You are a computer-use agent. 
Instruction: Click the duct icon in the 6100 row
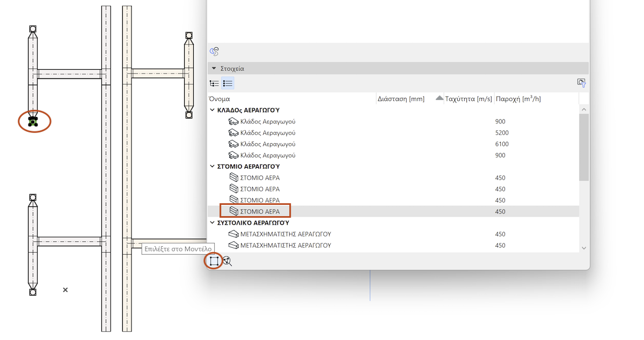233,144
